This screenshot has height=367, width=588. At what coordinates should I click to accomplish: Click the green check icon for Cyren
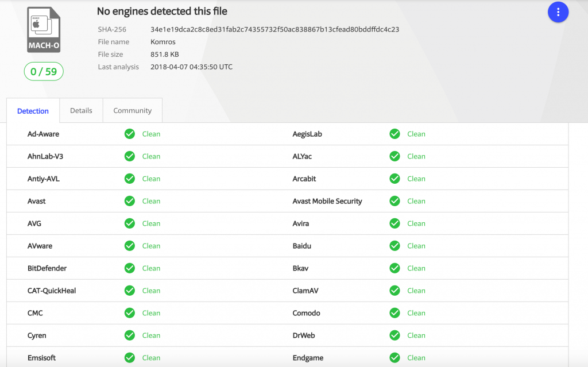pyautogui.click(x=130, y=335)
